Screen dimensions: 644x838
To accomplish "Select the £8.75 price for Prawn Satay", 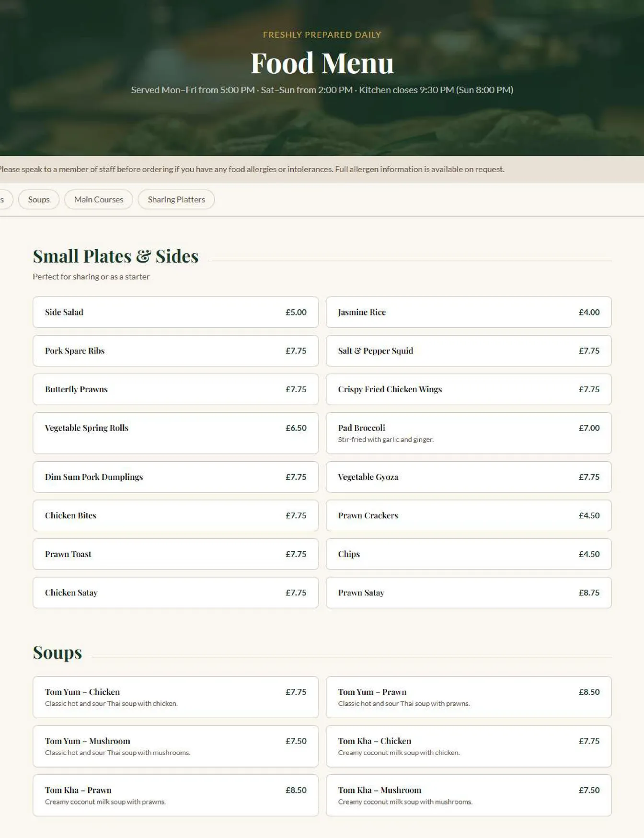I will pos(589,593).
